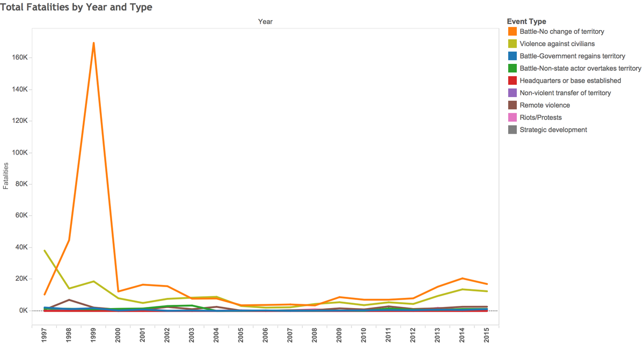Highlight the Remote violence legend label
Screen dimensions: 644x344
tap(545, 105)
